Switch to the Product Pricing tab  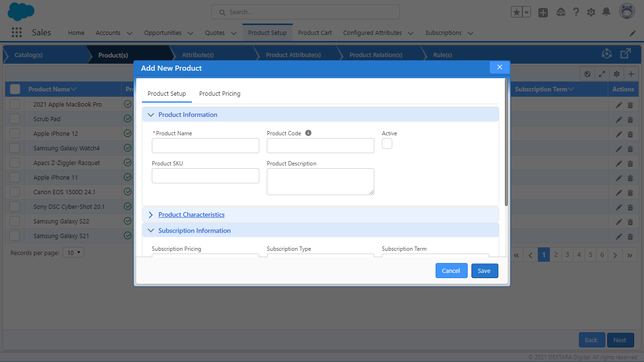(220, 93)
